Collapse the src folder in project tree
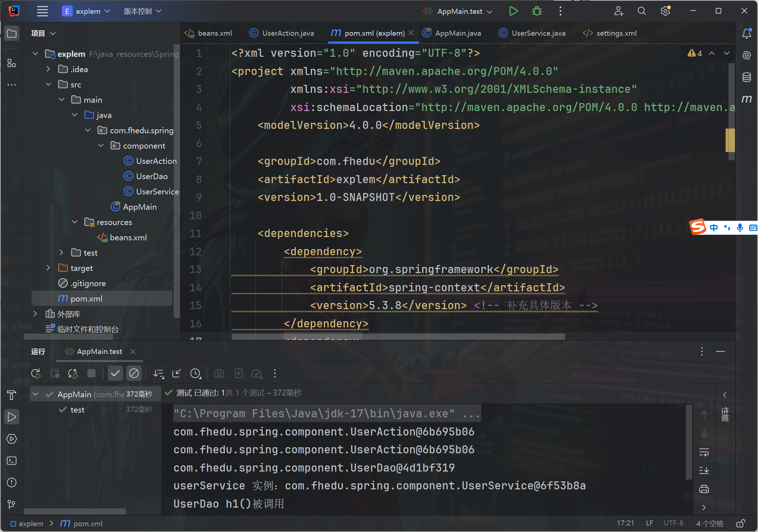The width and height of the screenshot is (758, 532). (48, 84)
